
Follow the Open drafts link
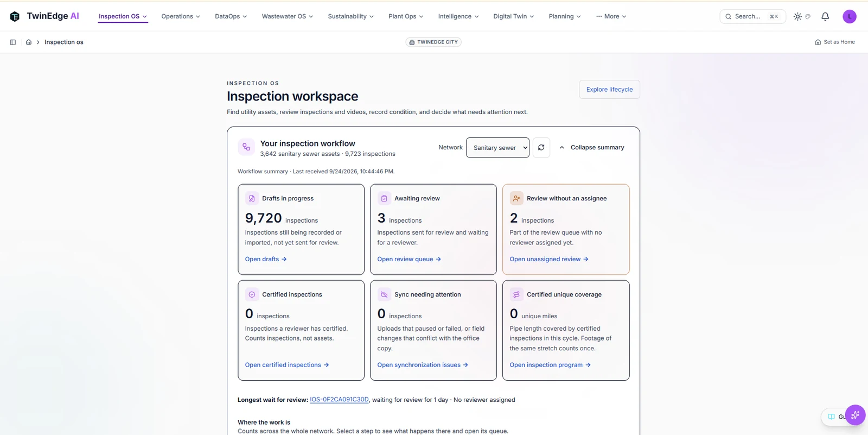click(266, 260)
